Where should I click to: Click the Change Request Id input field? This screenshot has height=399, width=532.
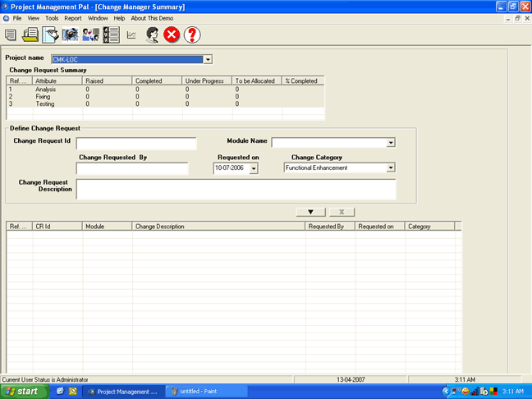(136, 144)
